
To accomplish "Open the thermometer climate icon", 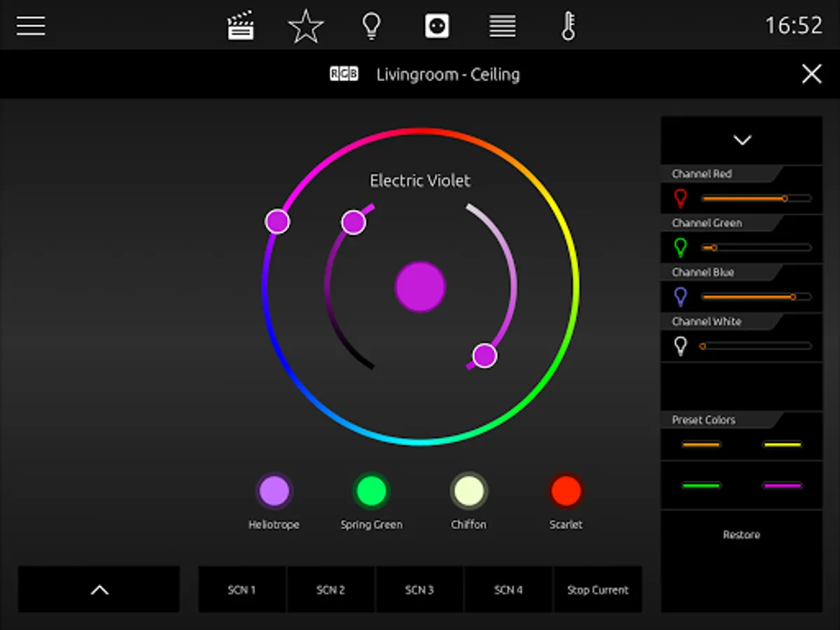I will point(568,27).
